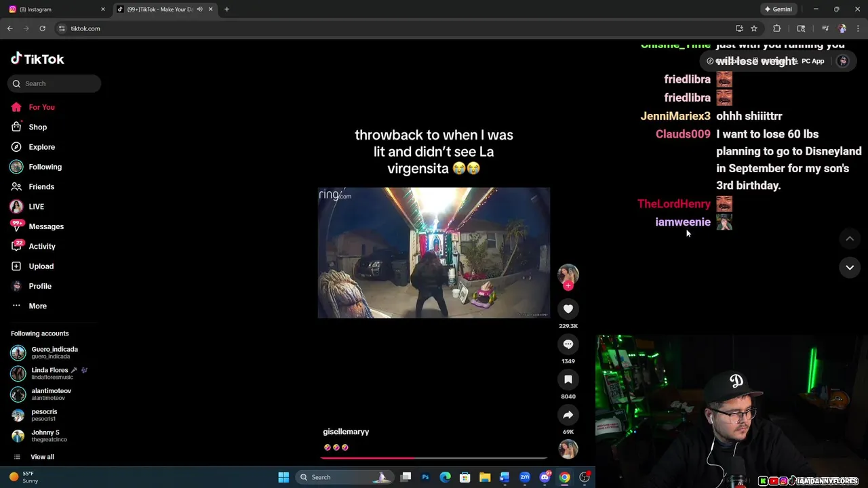Go back in the browser

pyautogui.click(x=10, y=28)
